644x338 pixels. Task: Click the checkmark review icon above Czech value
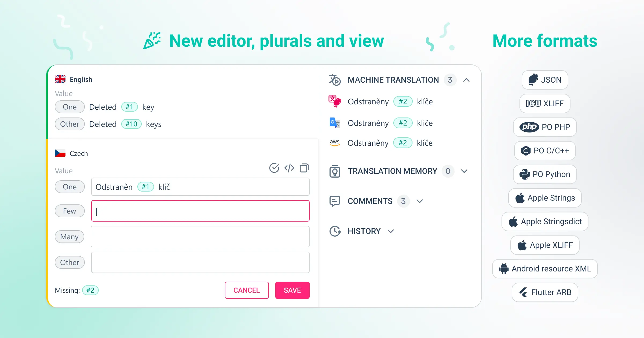point(274,168)
